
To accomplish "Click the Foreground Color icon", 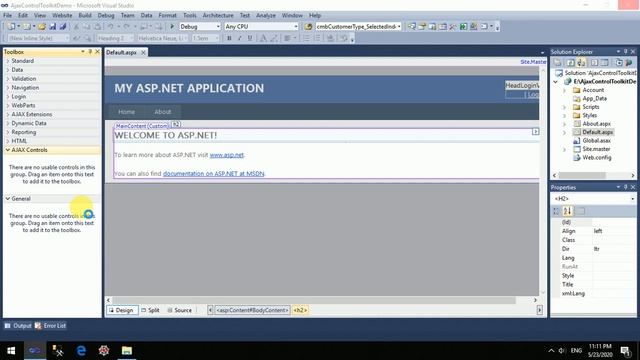I will 263,38.
